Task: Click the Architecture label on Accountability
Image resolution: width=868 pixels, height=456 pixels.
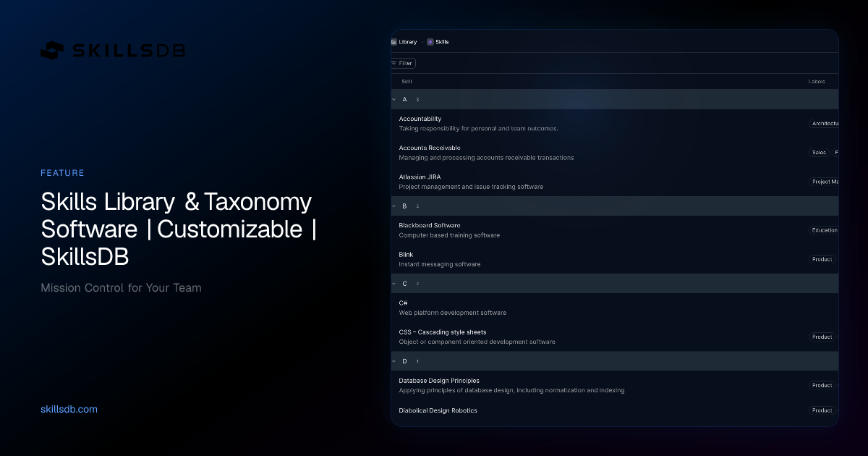Action: [x=824, y=124]
